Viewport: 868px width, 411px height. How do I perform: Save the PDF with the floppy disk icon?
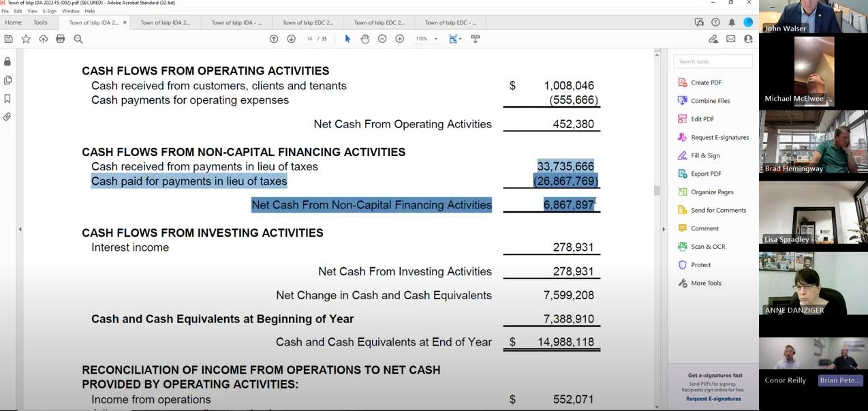click(x=9, y=39)
